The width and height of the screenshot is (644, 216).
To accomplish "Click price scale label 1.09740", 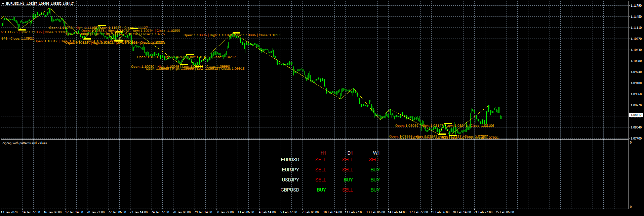I will pos(636,72).
